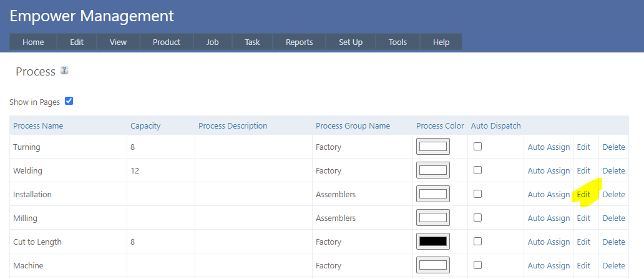Check Auto Dispatch box for Cut to Length
Screen dimensions: 644x279
(477, 242)
